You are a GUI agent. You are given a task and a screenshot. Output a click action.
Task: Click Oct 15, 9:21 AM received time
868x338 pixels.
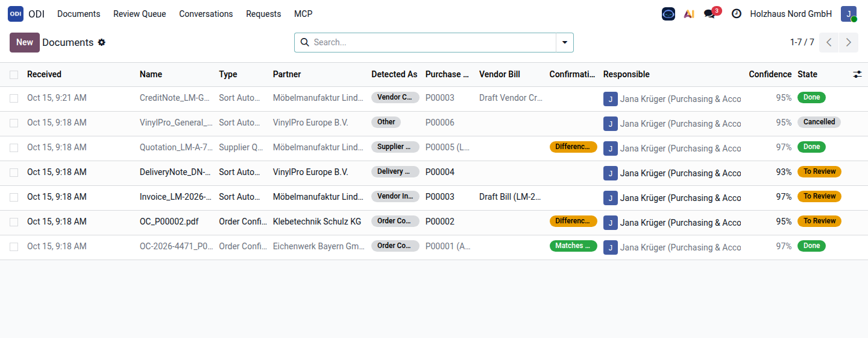[57, 98]
